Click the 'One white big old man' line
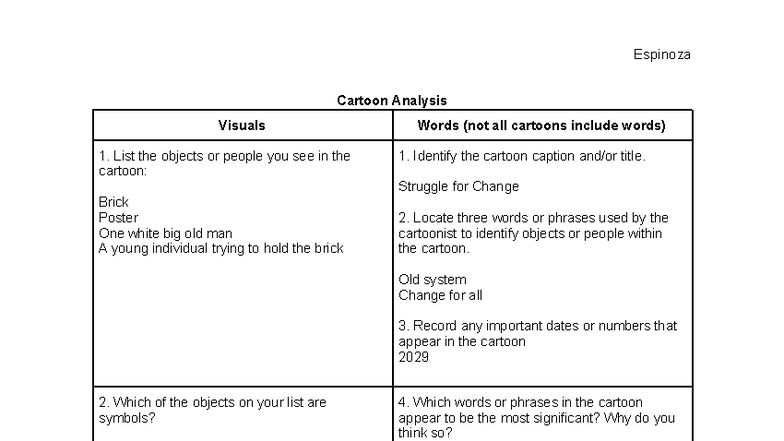This screenshot has width=784, height=441. click(x=165, y=233)
